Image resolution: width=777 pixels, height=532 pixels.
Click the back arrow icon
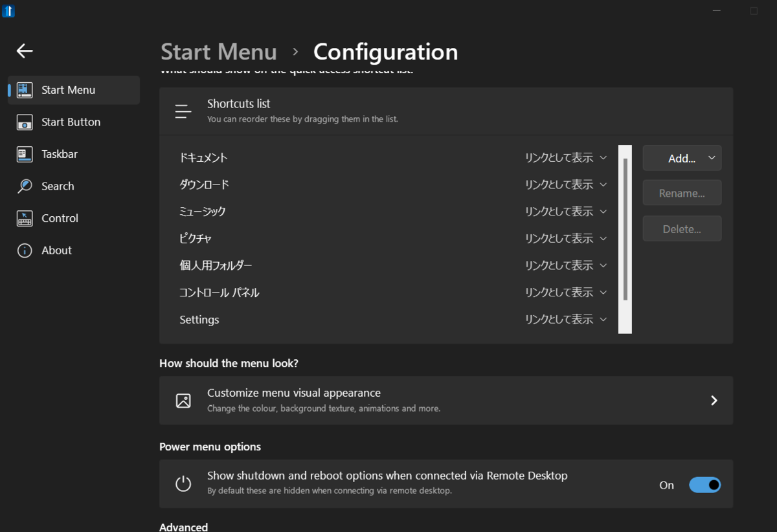click(x=25, y=50)
